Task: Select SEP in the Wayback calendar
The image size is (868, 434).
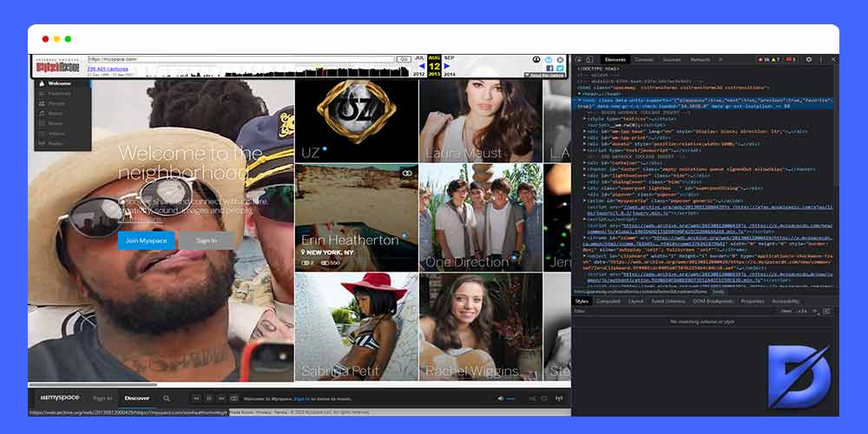Action: point(449,57)
